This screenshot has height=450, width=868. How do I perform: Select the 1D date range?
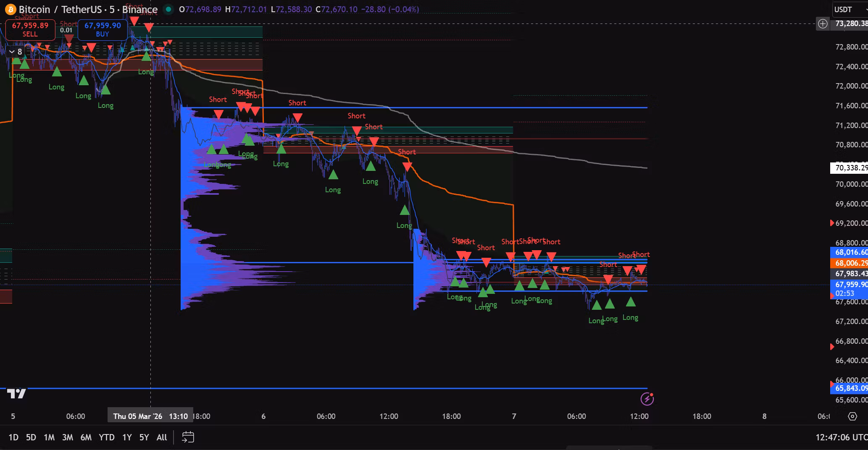point(13,437)
